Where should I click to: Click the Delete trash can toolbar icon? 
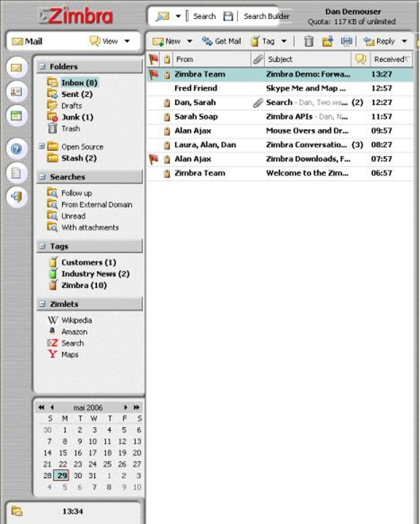point(309,41)
